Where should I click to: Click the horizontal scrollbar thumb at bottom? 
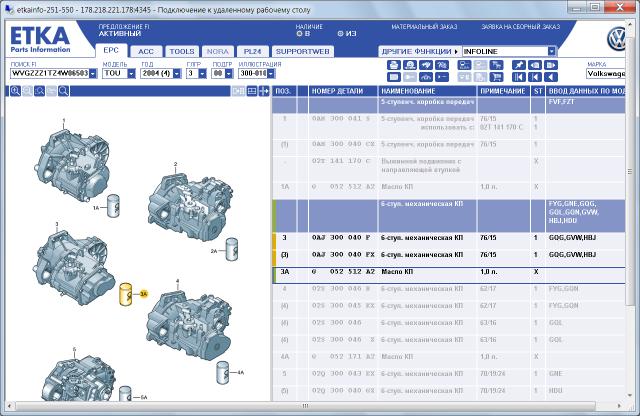tap(305, 406)
